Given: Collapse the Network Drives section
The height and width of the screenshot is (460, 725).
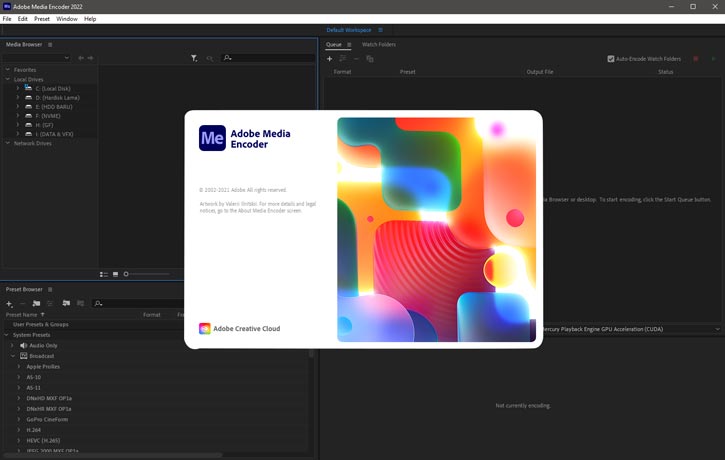Looking at the screenshot, I should pos(8,143).
